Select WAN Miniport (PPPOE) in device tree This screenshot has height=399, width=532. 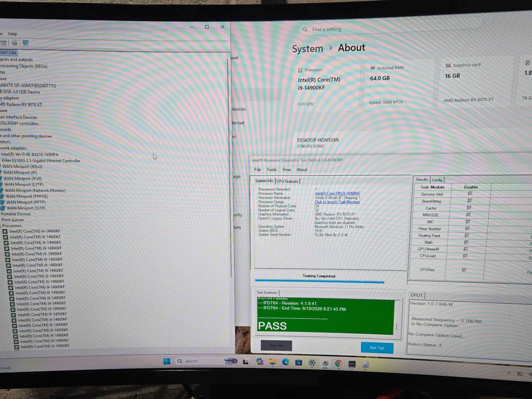27,196
